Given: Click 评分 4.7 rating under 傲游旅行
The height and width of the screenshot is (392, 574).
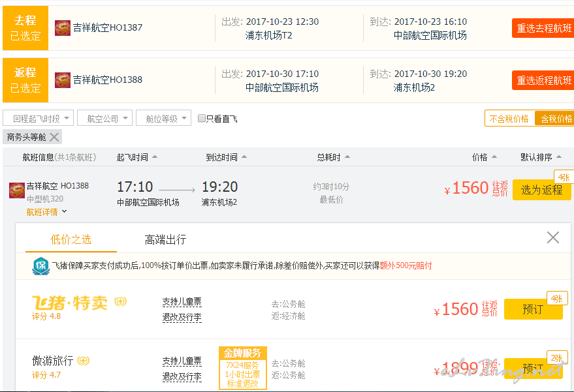Looking at the screenshot, I should point(46,375).
